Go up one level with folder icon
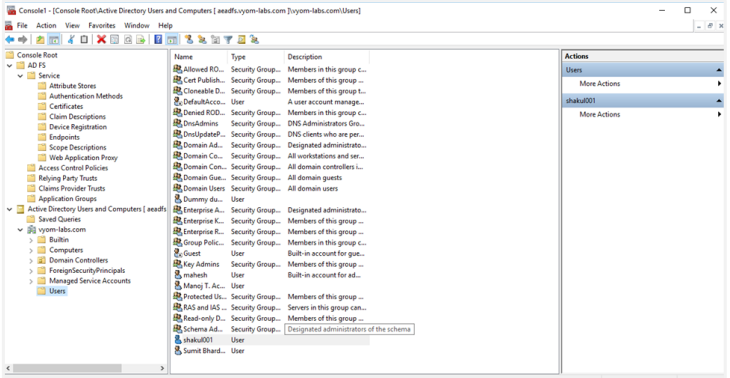Viewport: 730px width, 378px height. (x=41, y=40)
